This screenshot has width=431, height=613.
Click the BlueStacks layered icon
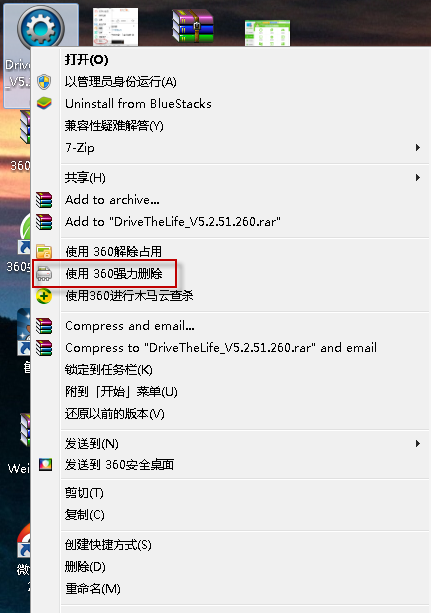pos(44,103)
